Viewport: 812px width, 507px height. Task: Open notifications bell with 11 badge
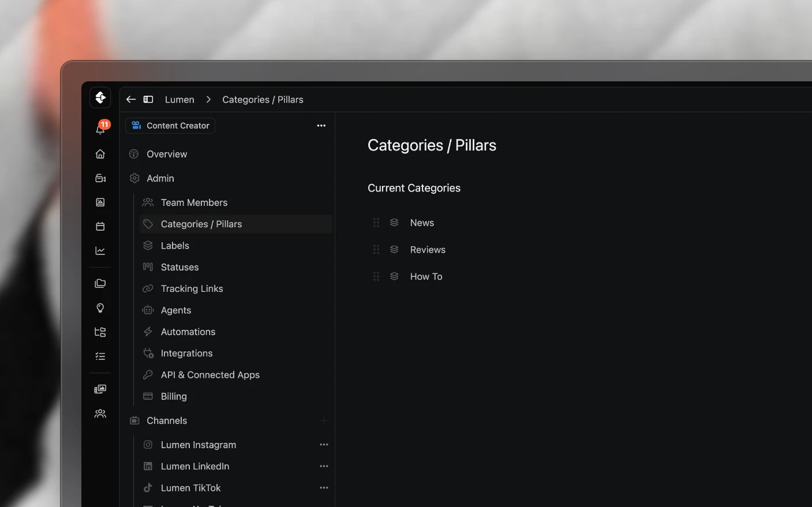[100, 128]
